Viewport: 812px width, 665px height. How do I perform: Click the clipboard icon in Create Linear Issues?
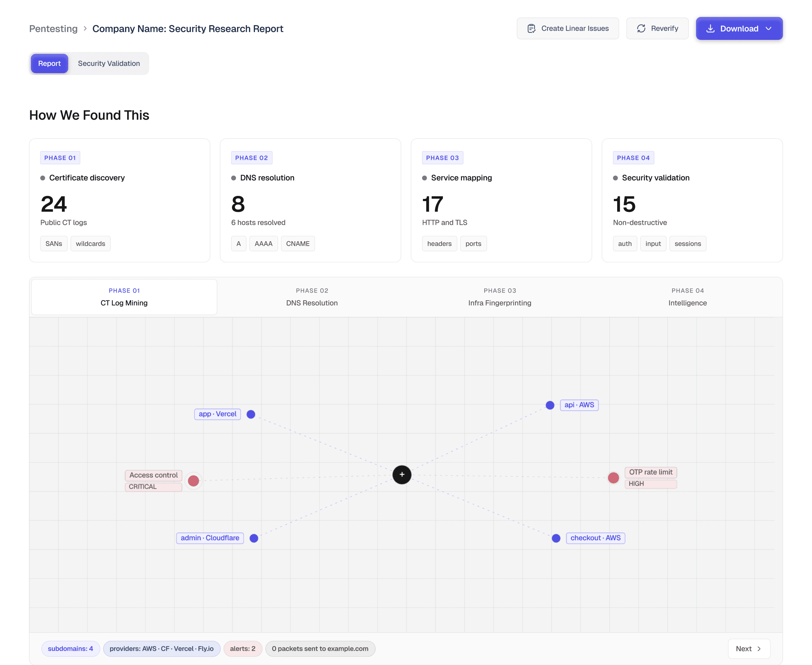531,28
